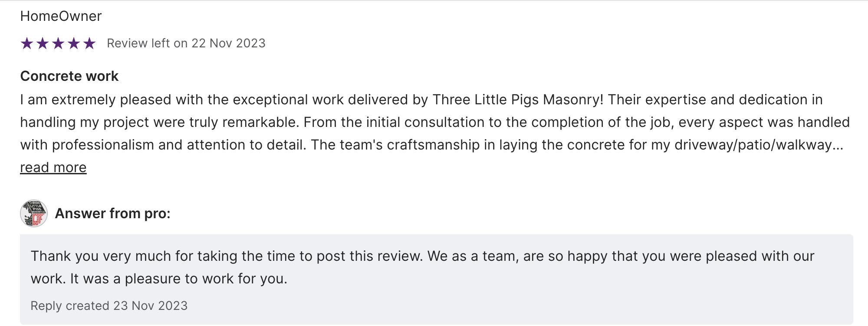868x326 pixels.
Task: Select the fifth star in the rating
Action: tap(89, 43)
